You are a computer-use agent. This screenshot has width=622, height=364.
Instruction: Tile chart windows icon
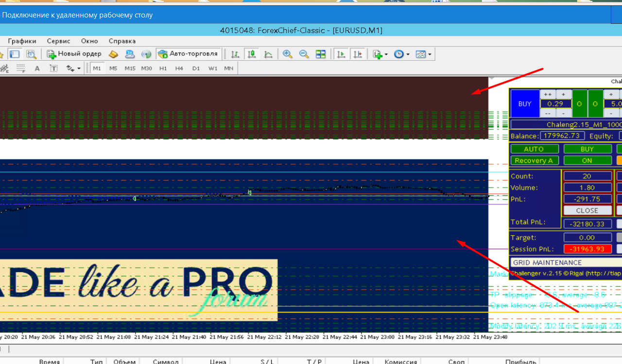tap(321, 54)
